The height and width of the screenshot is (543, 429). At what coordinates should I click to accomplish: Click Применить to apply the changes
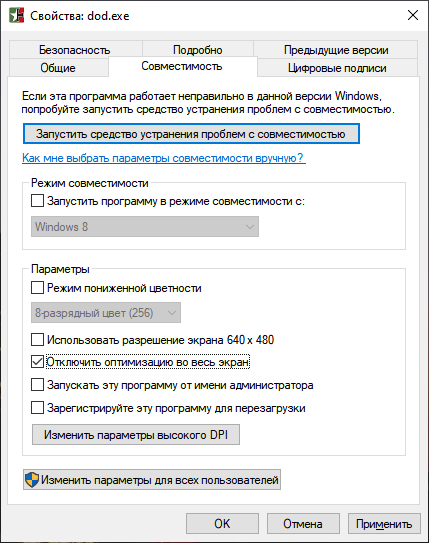coord(384,524)
